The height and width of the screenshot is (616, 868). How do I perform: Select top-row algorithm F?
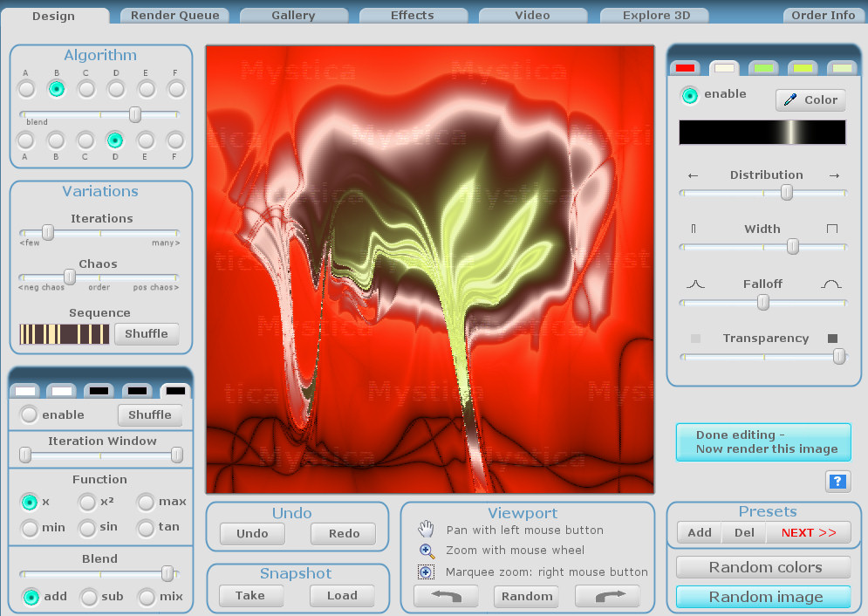pyautogui.click(x=176, y=88)
